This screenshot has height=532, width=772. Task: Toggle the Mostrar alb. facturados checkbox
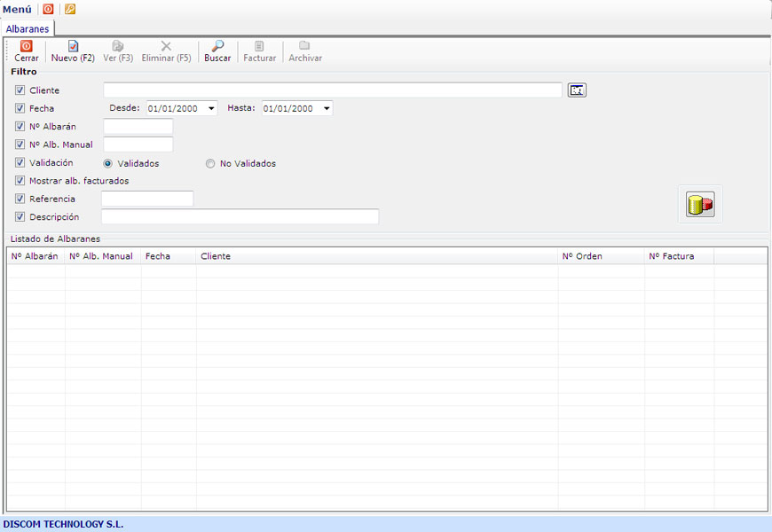[20, 181]
